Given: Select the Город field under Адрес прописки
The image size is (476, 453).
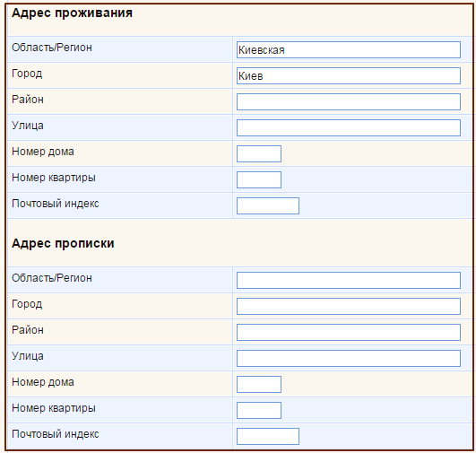Looking at the screenshot, I should (349, 306).
